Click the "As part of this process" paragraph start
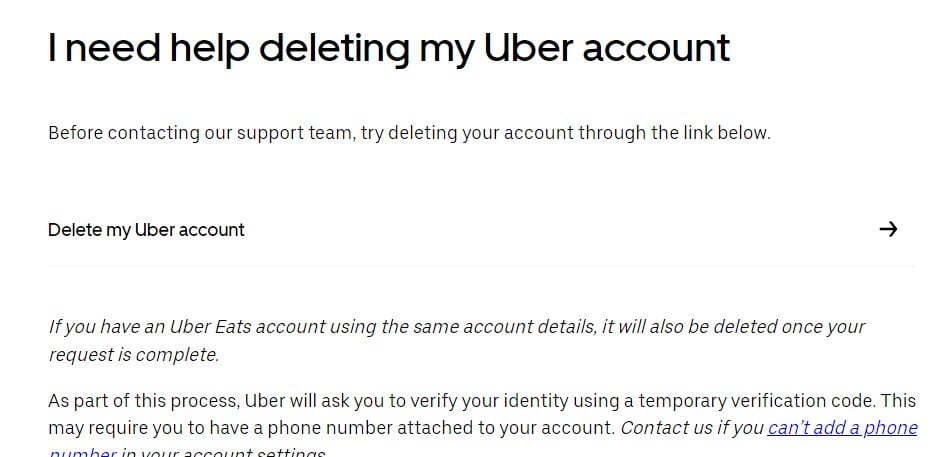Image resolution: width=935 pixels, height=457 pixels. [x=144, y=400]
